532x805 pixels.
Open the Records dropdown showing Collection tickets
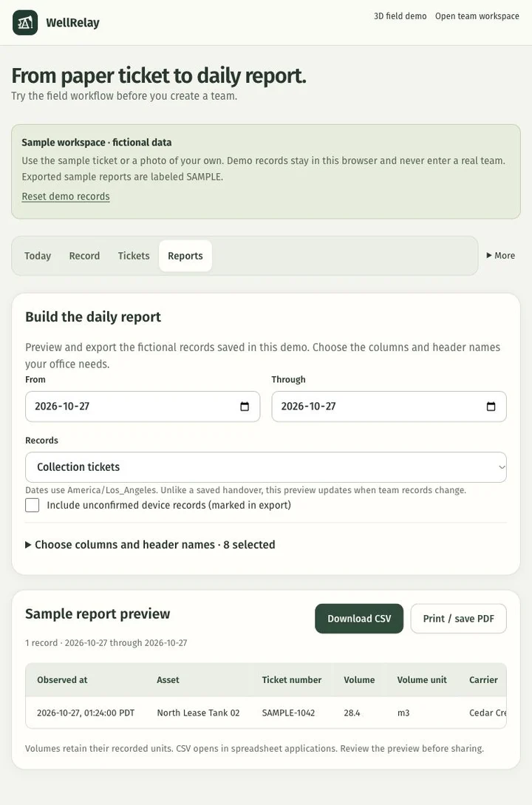click(x=266, y=467)
